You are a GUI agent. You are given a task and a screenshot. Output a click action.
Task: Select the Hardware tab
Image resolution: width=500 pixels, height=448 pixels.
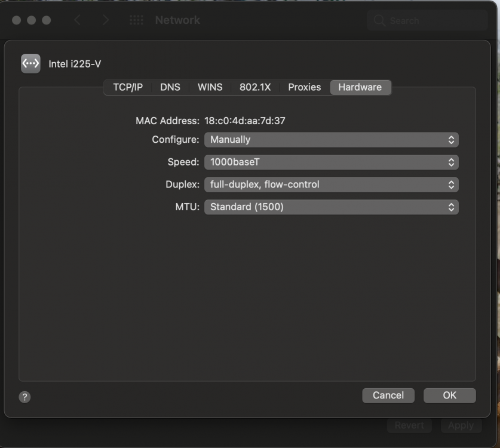(x=360, y=87)
